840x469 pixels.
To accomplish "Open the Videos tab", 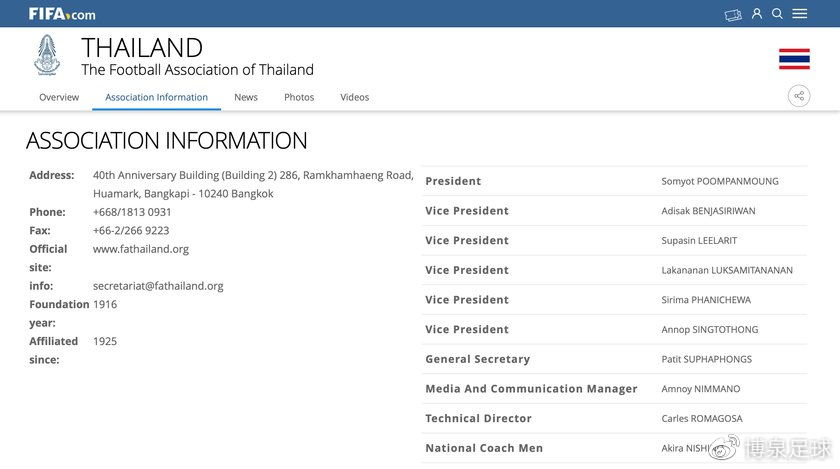I will pyautogui.click(x=355, y=97).
